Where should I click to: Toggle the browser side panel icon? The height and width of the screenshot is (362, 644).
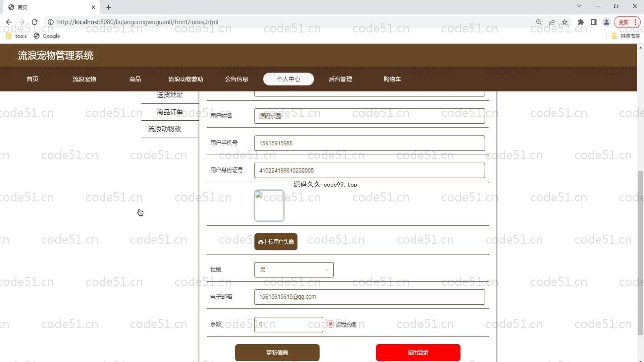593,22
